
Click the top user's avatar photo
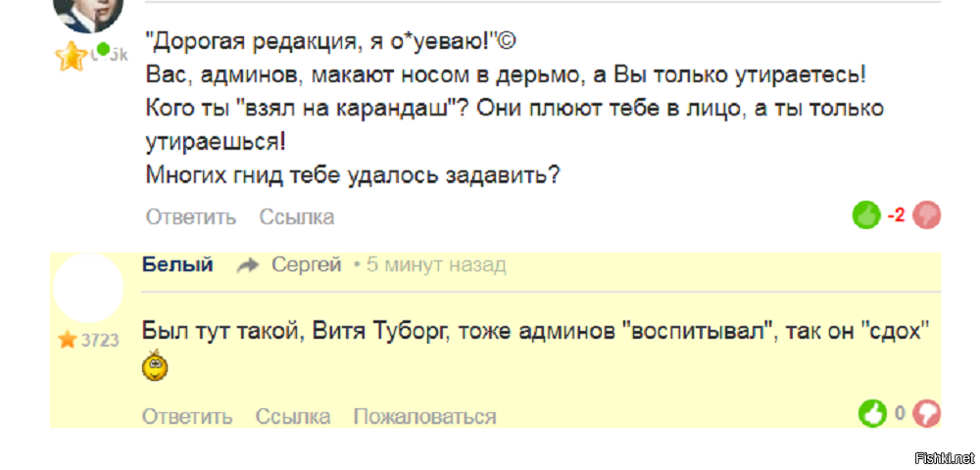pos(87,14)
